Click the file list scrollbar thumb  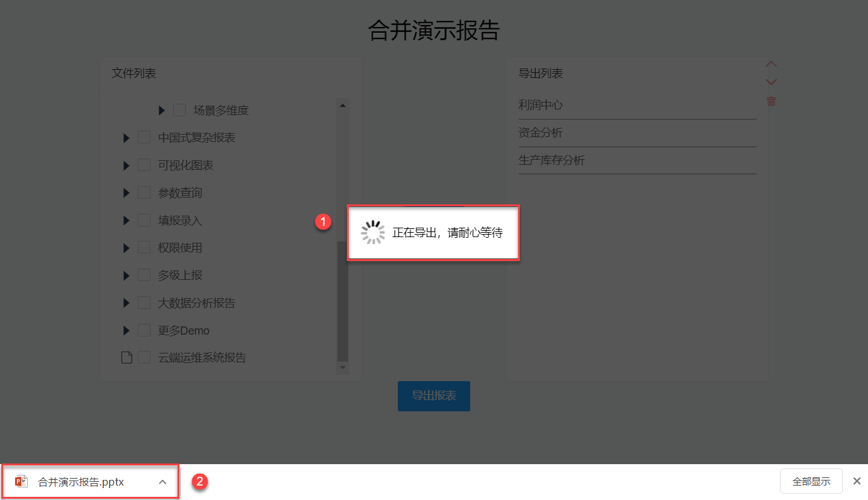(342, 301)
